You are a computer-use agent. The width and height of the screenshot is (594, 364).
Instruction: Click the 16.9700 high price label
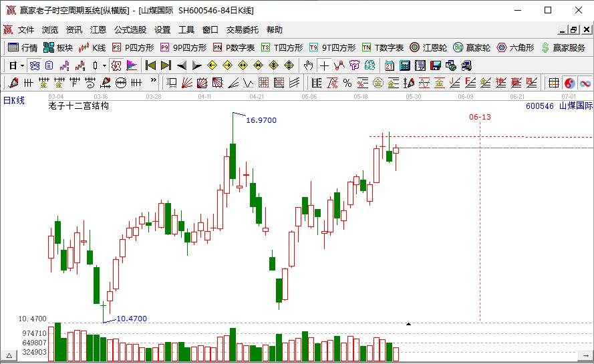[261, 120]
